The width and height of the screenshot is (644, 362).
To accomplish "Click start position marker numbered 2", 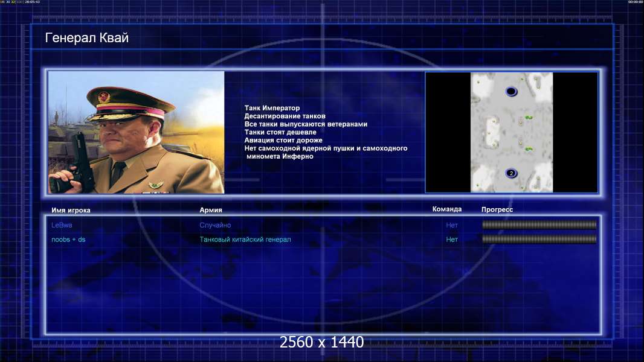I will [x=511, y=173].
